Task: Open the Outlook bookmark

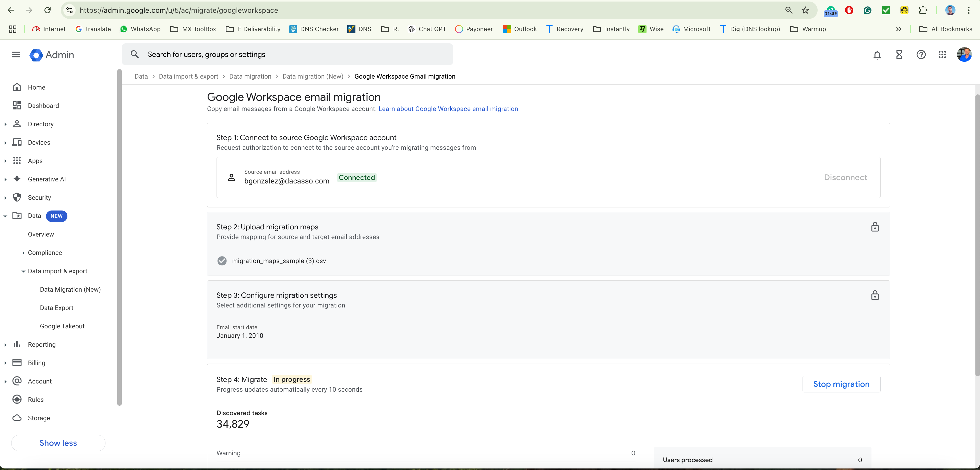Action: (520, 29)
